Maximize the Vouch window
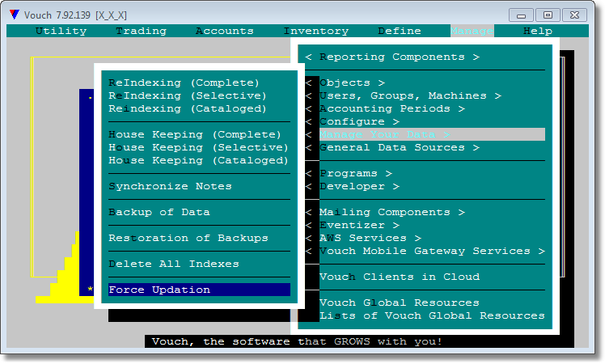 click(x=548, y=15)
